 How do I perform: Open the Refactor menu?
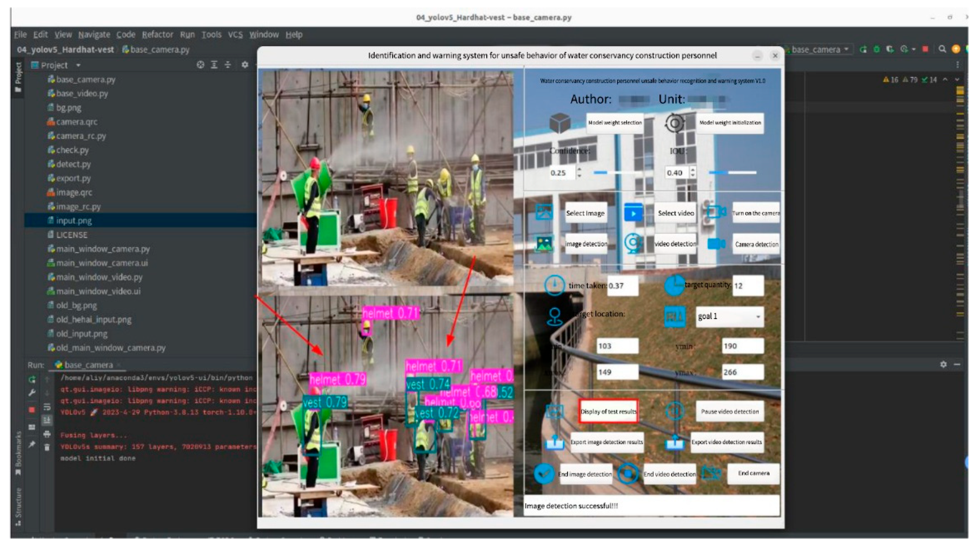158,35
